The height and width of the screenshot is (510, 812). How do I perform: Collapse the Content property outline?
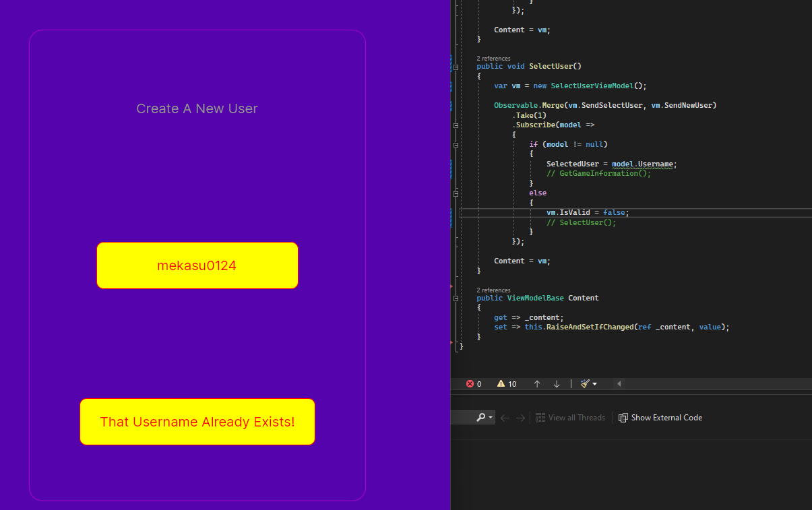(456, 298)
